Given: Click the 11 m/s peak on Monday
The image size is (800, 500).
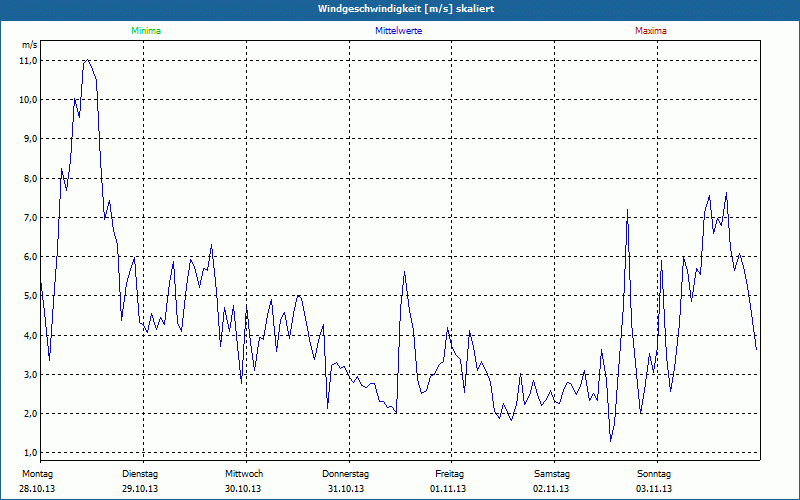Looking at the screenshot, I should coord(88,60).
